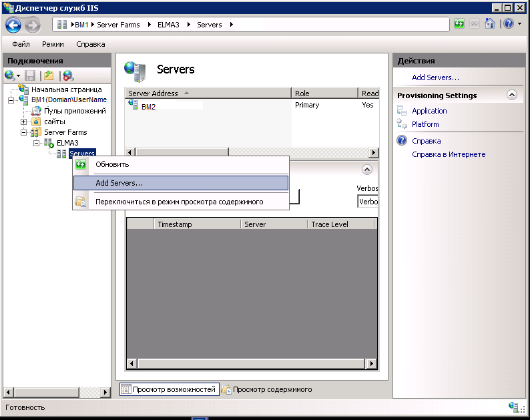Click the green refresh icon beside the address bar
This screenshot has width=530, height=420.
coord(459,24)
